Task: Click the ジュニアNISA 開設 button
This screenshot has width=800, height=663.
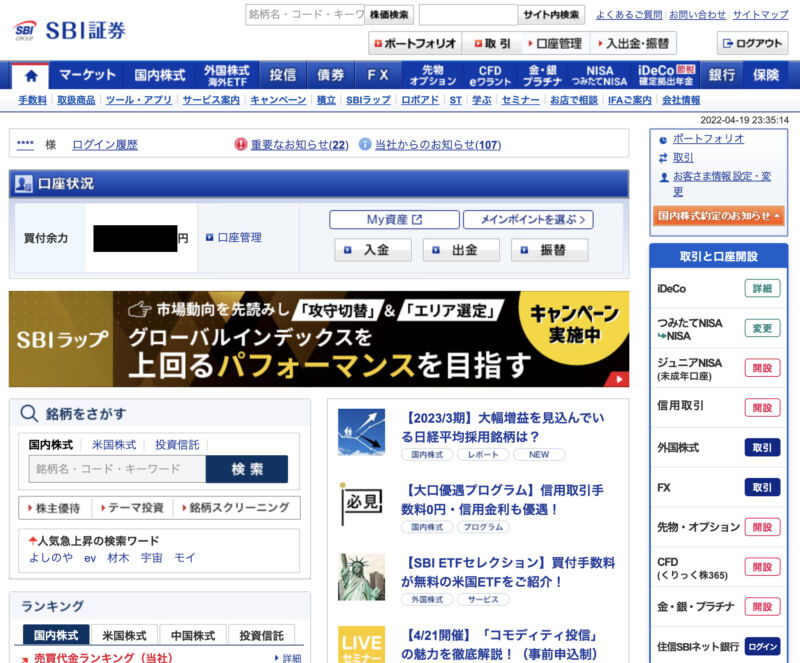Action: click(x=762, y=368)
